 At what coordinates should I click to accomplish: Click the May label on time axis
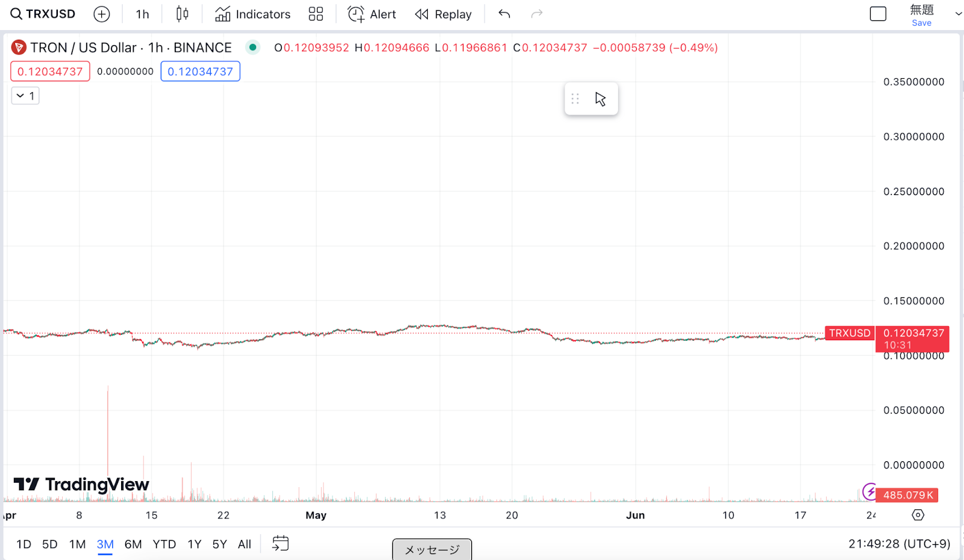316,515
